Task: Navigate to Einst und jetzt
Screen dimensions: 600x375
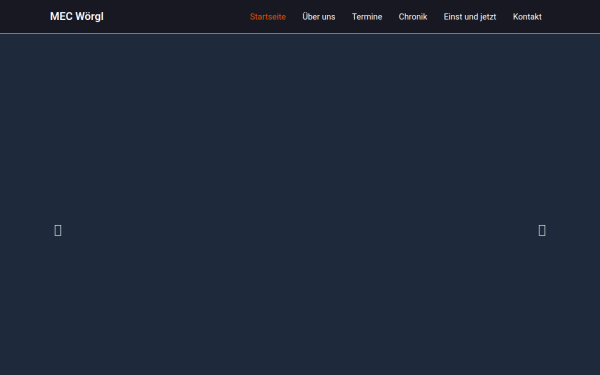Action: [x=470, y=17]
